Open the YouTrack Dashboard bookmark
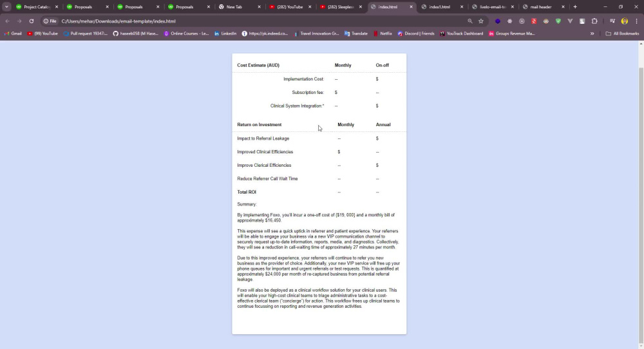 [461, 33]
